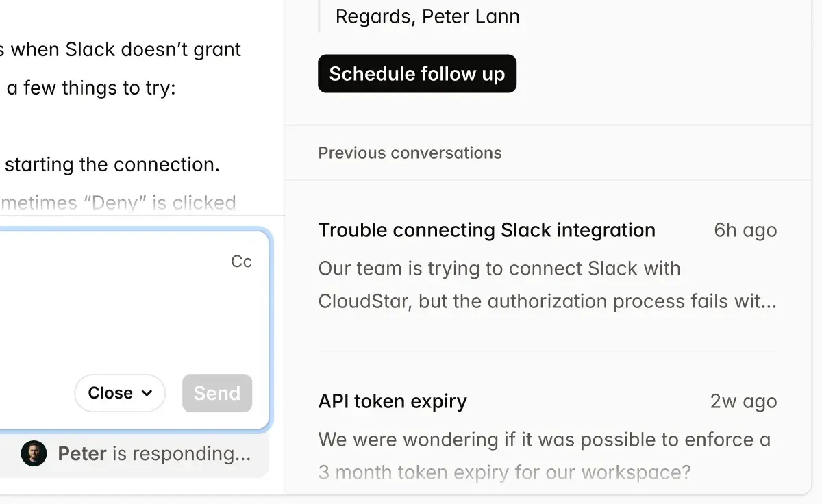Click the chevron beside the Close button
Image resolution: width=822 pixels, height=504 pixels.
coord(146,393)
